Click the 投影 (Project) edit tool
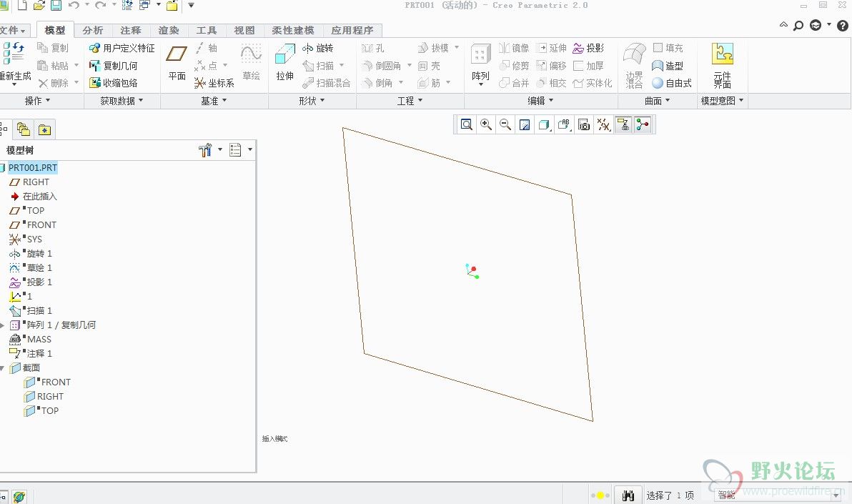Screen dimensions: 852x504 click(588, 48)
